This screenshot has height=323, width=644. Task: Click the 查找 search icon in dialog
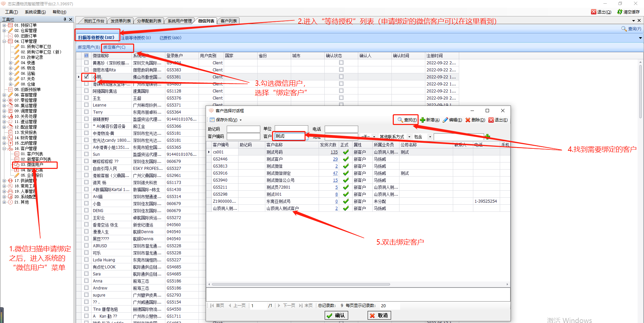(400, 120)
